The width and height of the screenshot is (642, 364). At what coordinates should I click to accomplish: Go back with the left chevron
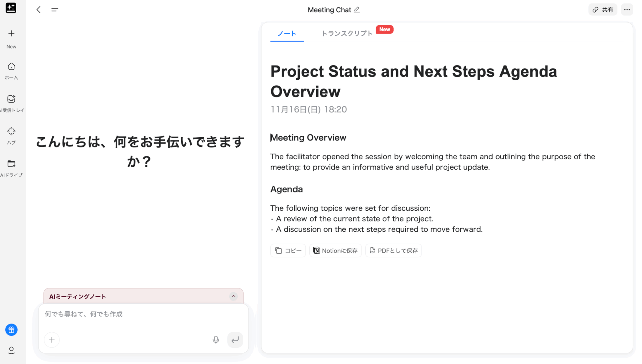(39, 10)
